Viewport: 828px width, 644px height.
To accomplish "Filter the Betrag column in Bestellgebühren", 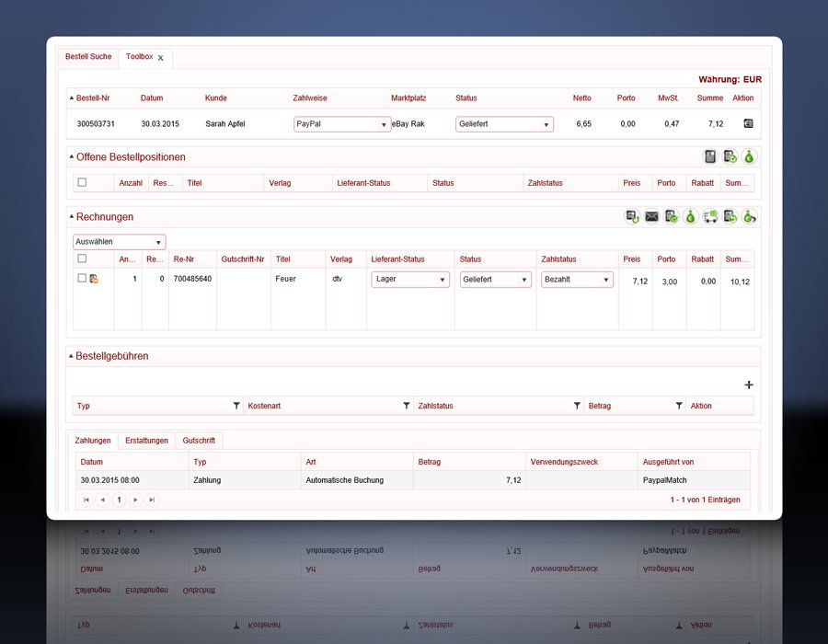I will coord(679,406).
